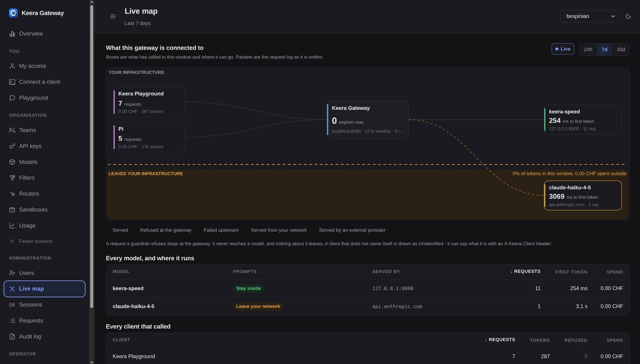Click the Sandboxes box icon
Image resolution: width=640 pixels, height=364 pixels.
pyautogui.click(x=12, y=210)
